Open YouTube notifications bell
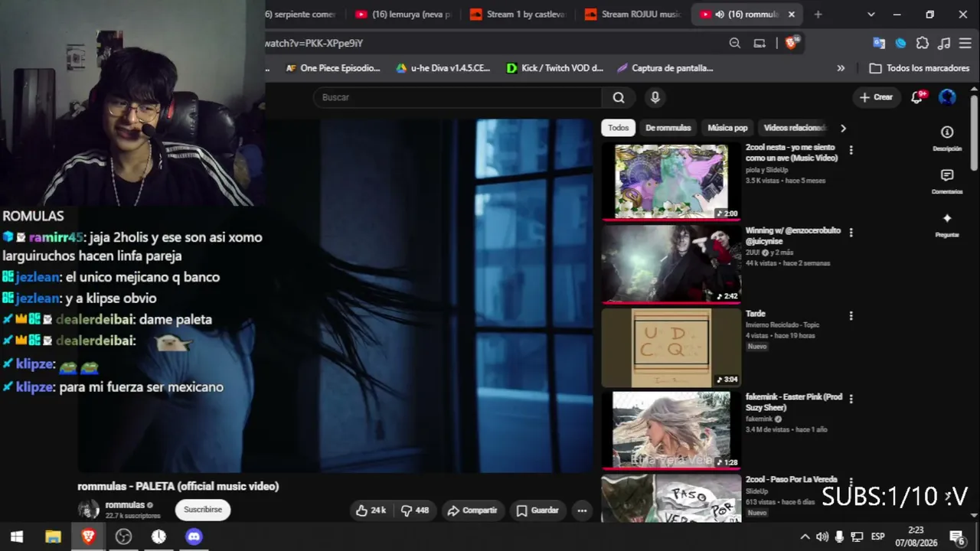The height and width of the screenshot is (551, 980). coord(917,97)
